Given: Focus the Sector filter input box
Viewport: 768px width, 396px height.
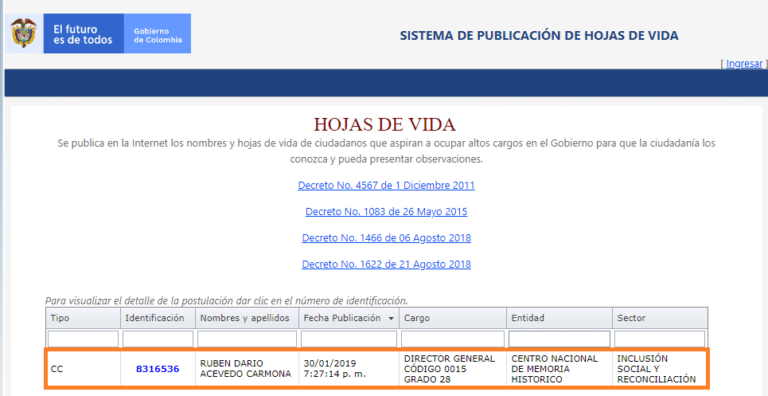Looking at the screenshot, I should [660, 339].
